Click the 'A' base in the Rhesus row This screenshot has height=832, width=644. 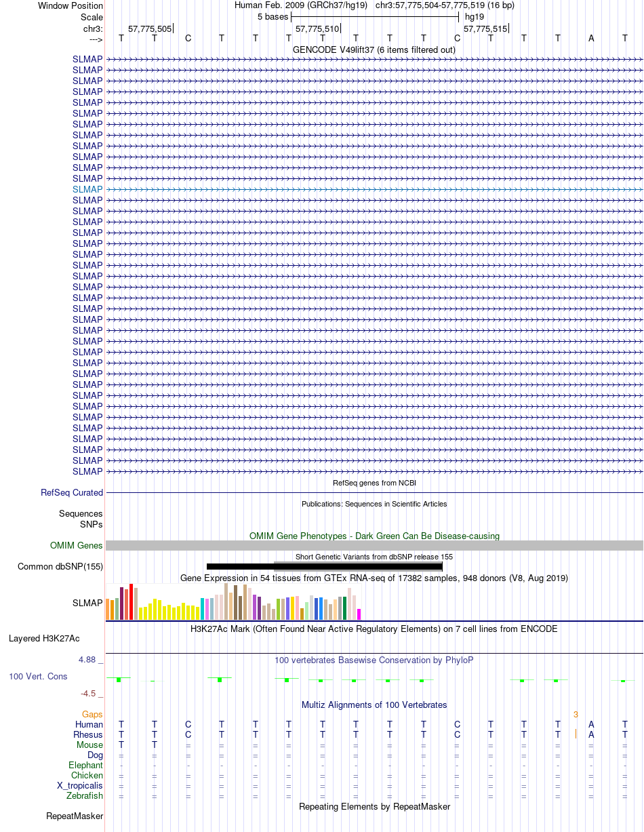pos(591,734)
